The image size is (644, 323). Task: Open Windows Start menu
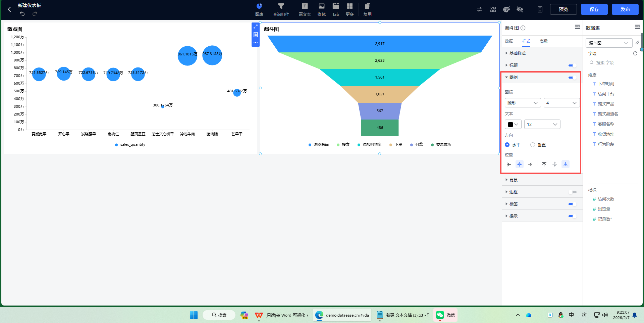[194, 315]
